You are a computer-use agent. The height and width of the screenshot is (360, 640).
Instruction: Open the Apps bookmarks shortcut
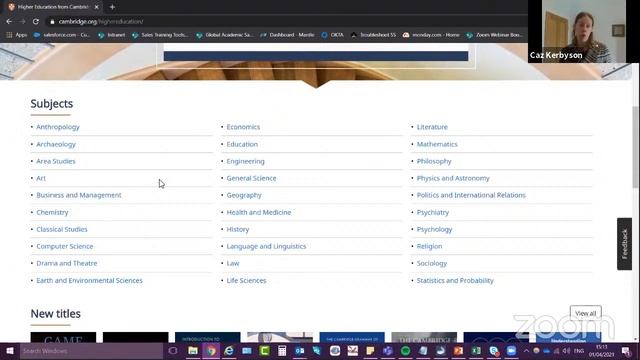point(17,35)
